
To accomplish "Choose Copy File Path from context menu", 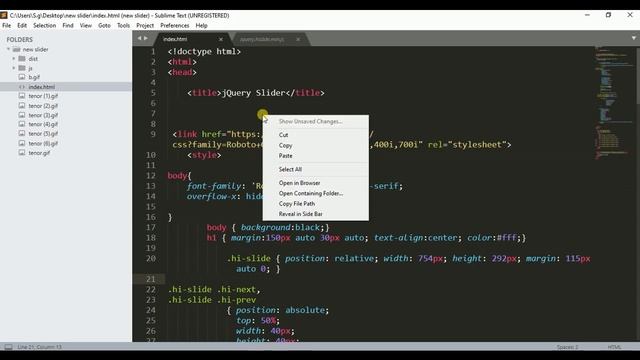I will pyautogui.click(x=297, y=203).
